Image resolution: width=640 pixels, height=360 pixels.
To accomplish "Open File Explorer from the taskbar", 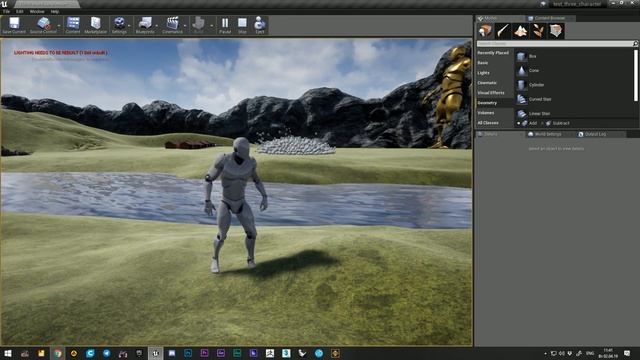I will 41,353.
